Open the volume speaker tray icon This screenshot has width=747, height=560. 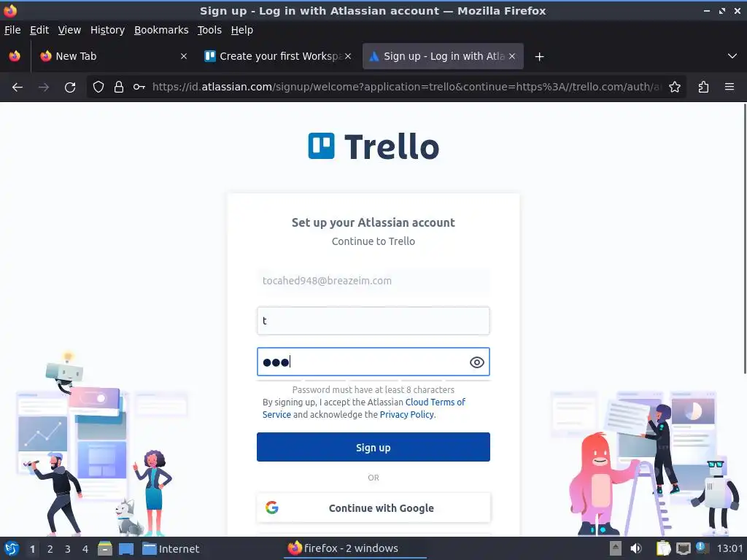coord(636,548)
